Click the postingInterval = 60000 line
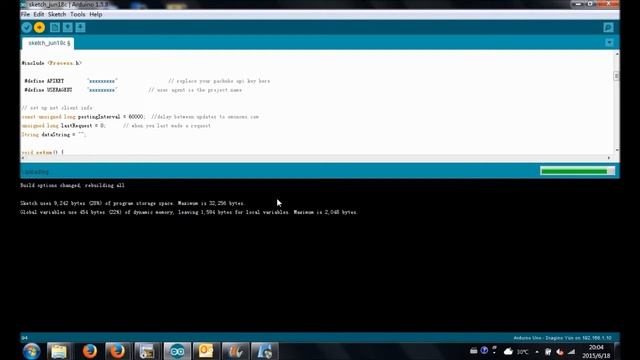Image resolution: width=640 pixels, height=360 pixels. point(140,117)
